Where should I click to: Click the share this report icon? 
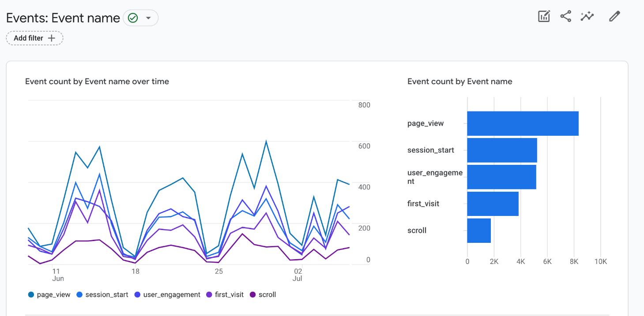tap(565, 17)
